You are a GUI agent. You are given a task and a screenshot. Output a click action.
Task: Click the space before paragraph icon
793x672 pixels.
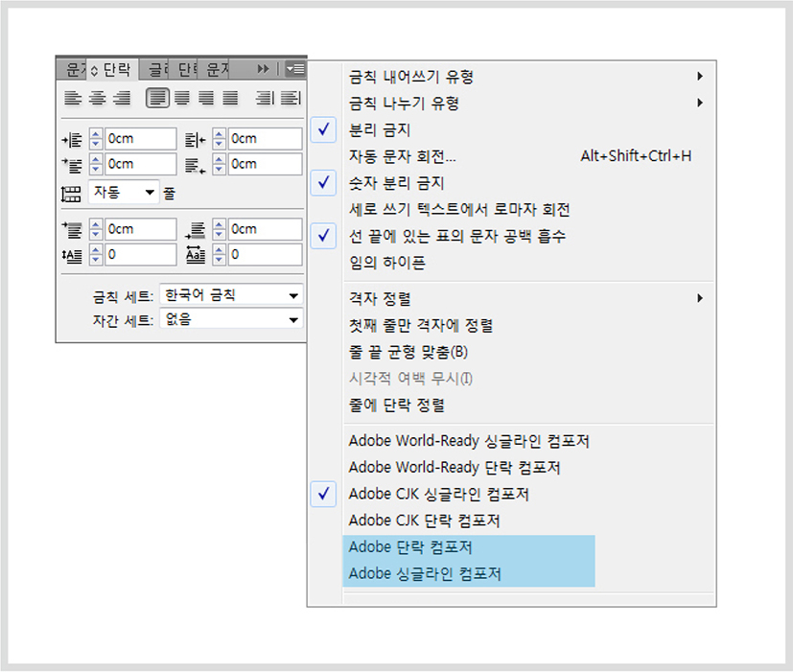tap(72, 229)
